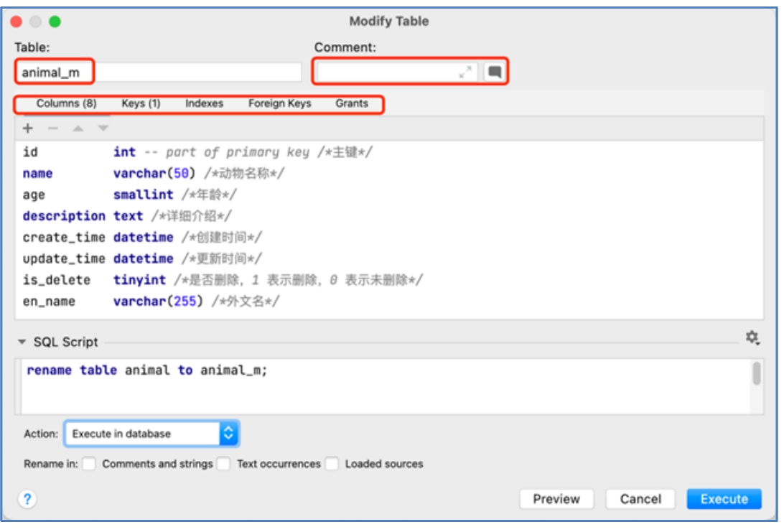The width and height of the screenshot is (784, 532).
Task: Click the expand arrows in Comment field
Action: 466,72
